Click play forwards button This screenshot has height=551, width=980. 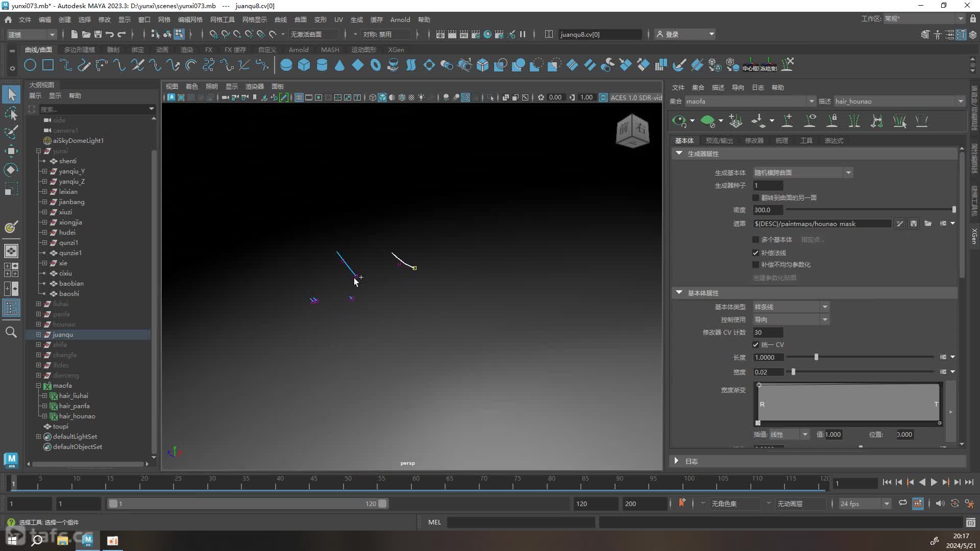(x=934, y=482)
